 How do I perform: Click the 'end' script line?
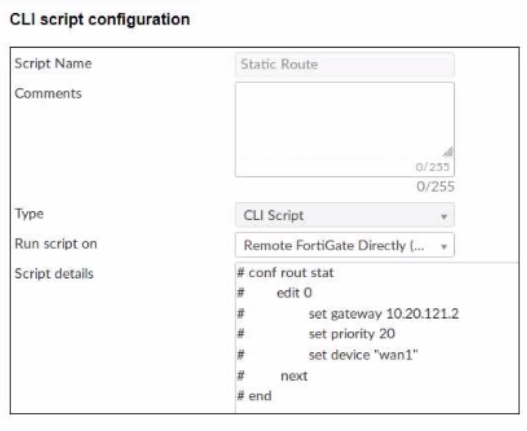[x=254, y=396]
